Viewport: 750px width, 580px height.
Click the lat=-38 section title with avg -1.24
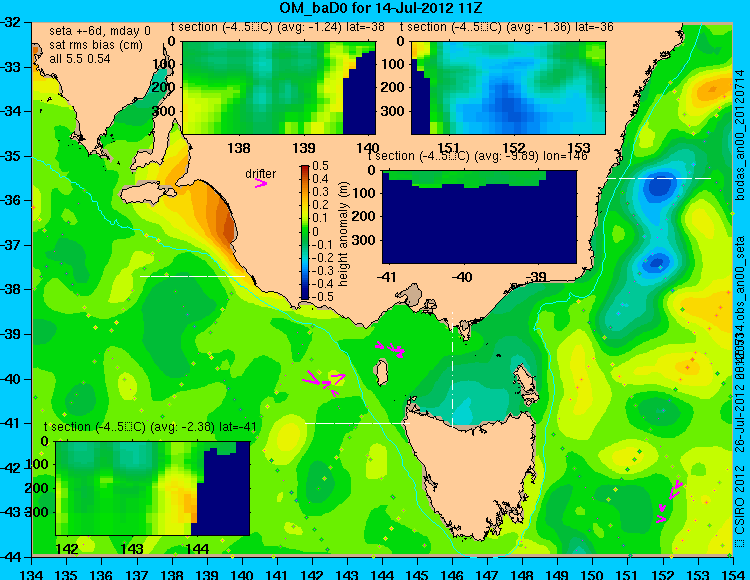(x=278, y=27)
